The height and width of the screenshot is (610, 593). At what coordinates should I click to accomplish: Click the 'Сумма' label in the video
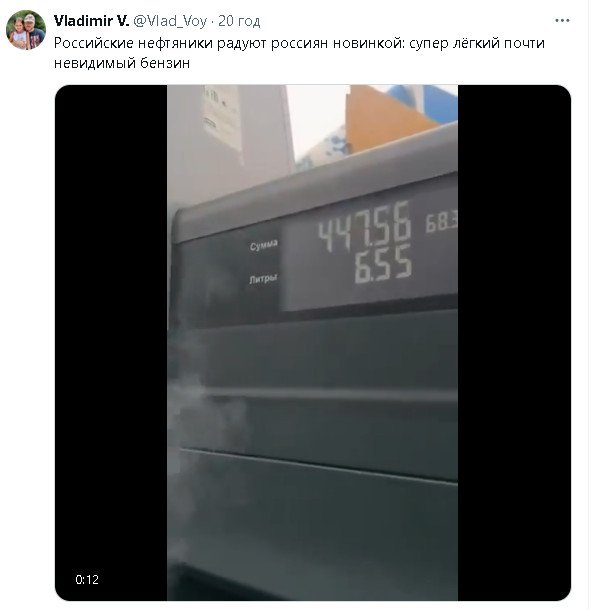[264, 245]
